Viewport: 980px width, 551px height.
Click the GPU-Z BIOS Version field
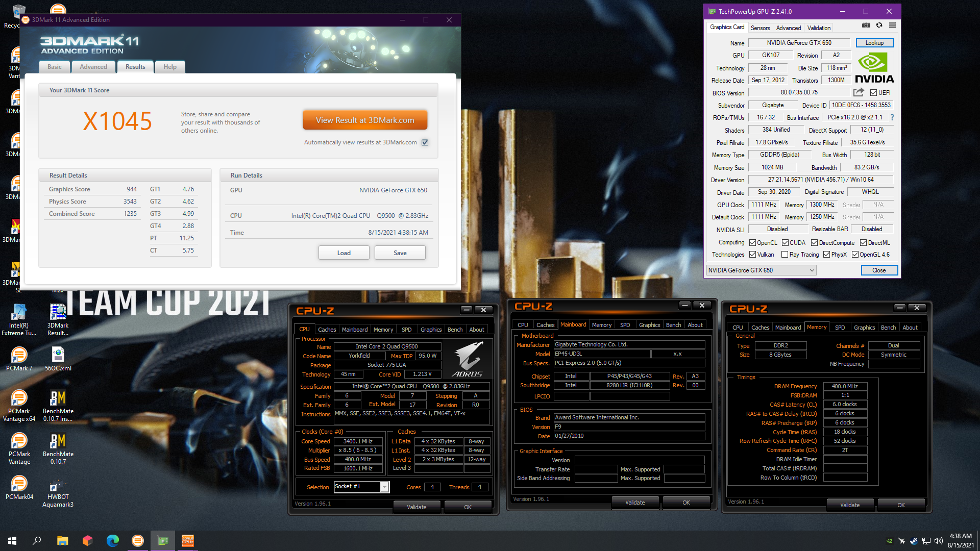[799, 93]
